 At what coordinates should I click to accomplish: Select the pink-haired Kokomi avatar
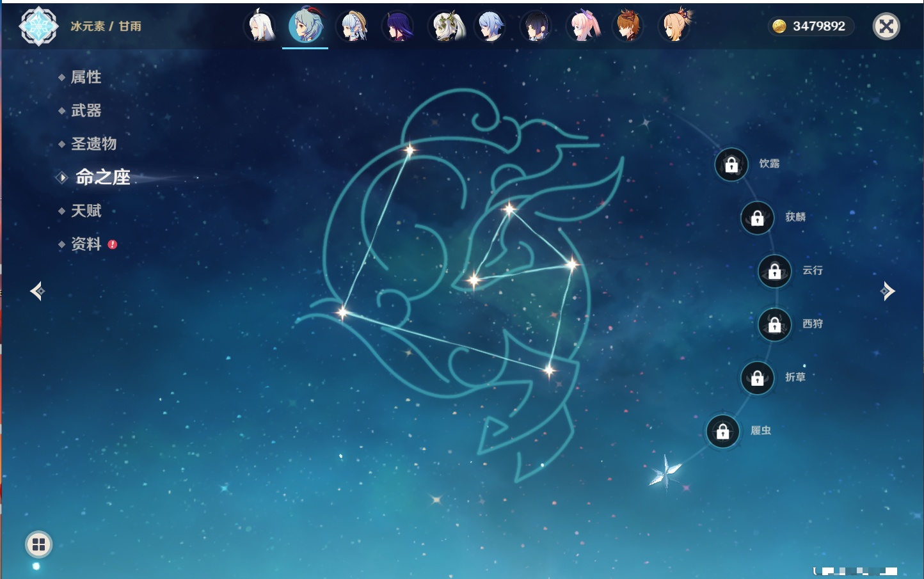click(x=583, y=27)
